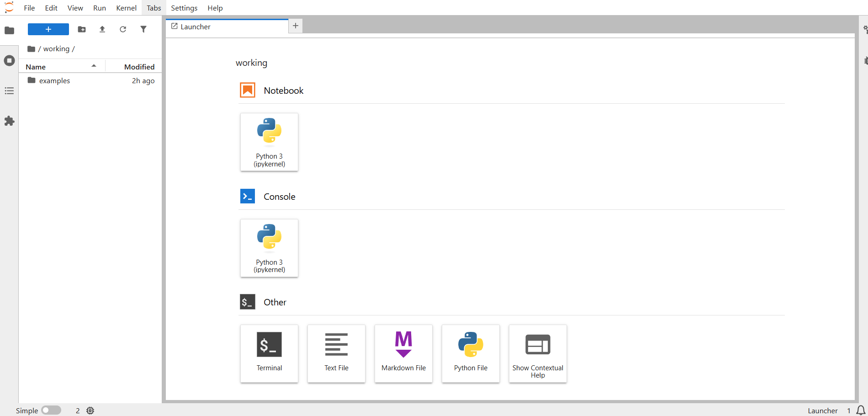Click the Jupyter logo icon
This screenshot has width=868, height=416.
(9, 7)
